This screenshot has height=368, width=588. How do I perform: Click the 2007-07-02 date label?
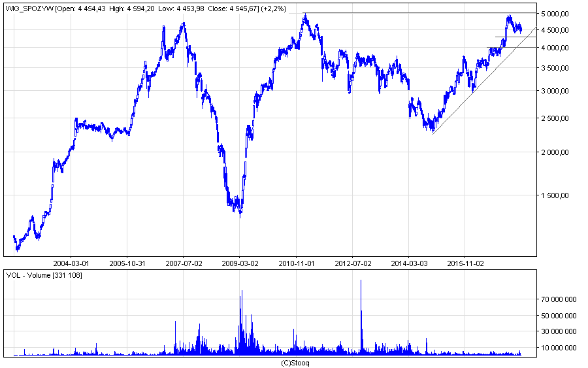[184, 263]
